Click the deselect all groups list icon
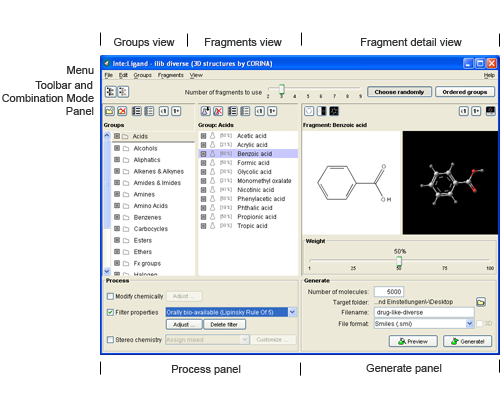Screen dimensions: 500x400 pyautogui.click(x=149, y=111)
